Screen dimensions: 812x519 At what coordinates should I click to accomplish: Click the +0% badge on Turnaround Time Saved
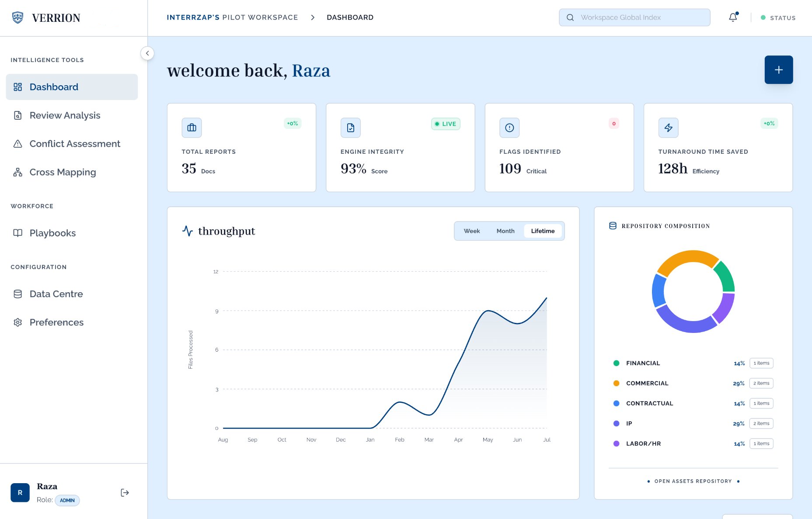coord(769,124)
